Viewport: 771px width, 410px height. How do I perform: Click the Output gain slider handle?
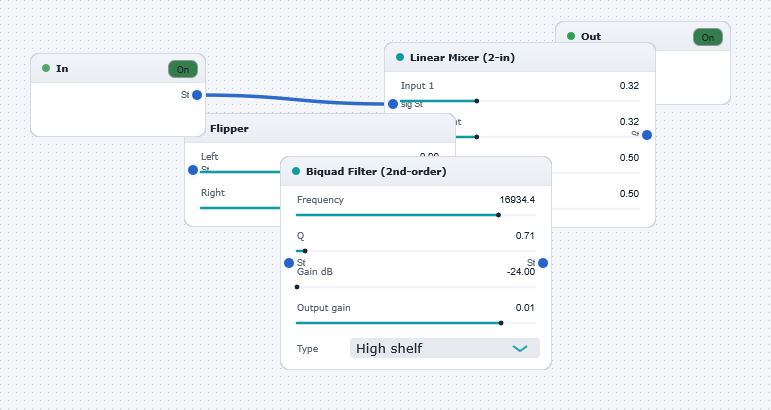(x=501, y=323)
